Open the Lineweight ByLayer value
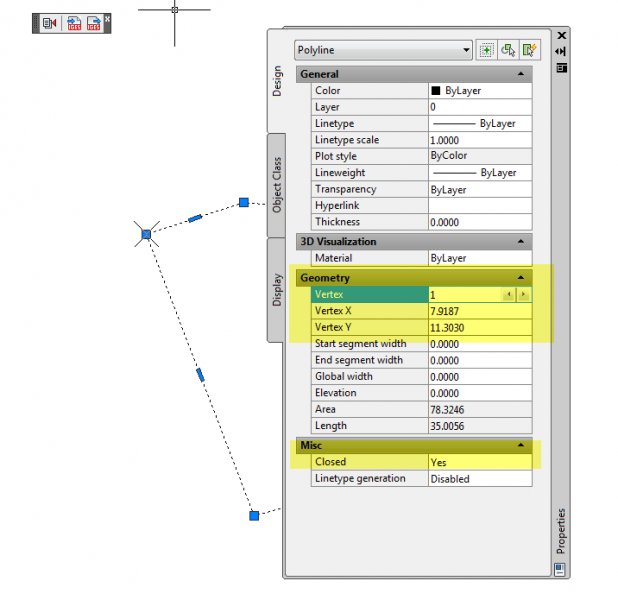Viewport: 618px width, 600px height. coord(480,173)
